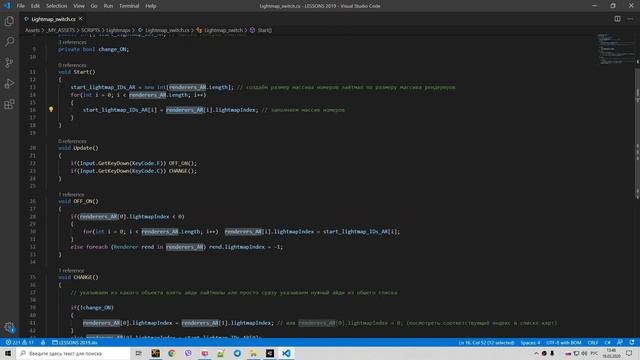Change indentation via Spaces: 4
The height and width of the screenshot is (360, 640).
coord(530,342)
